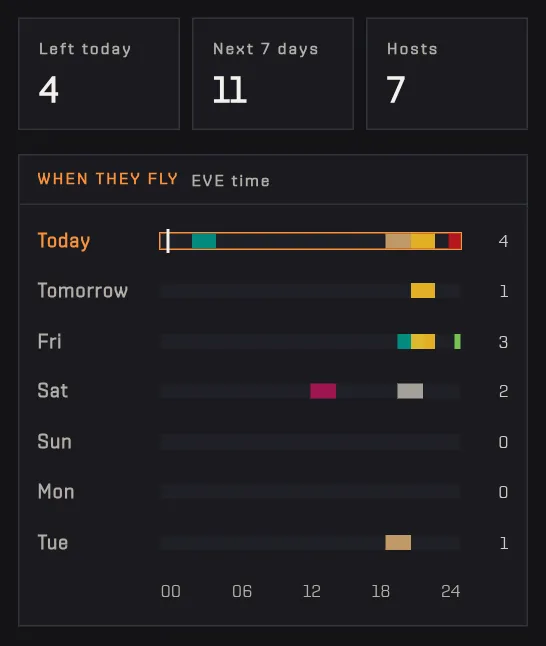Click the yellow block in Fri's row

point(423,342)
